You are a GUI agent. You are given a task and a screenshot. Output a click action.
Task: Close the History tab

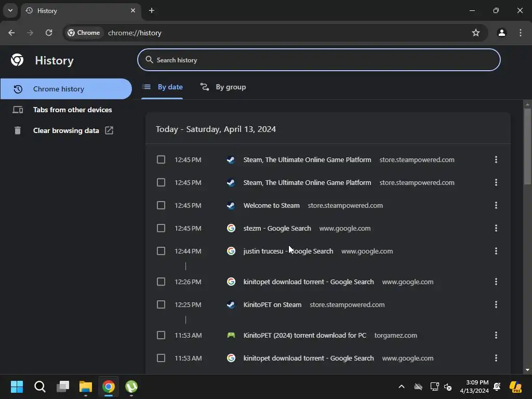click(133, 10)
